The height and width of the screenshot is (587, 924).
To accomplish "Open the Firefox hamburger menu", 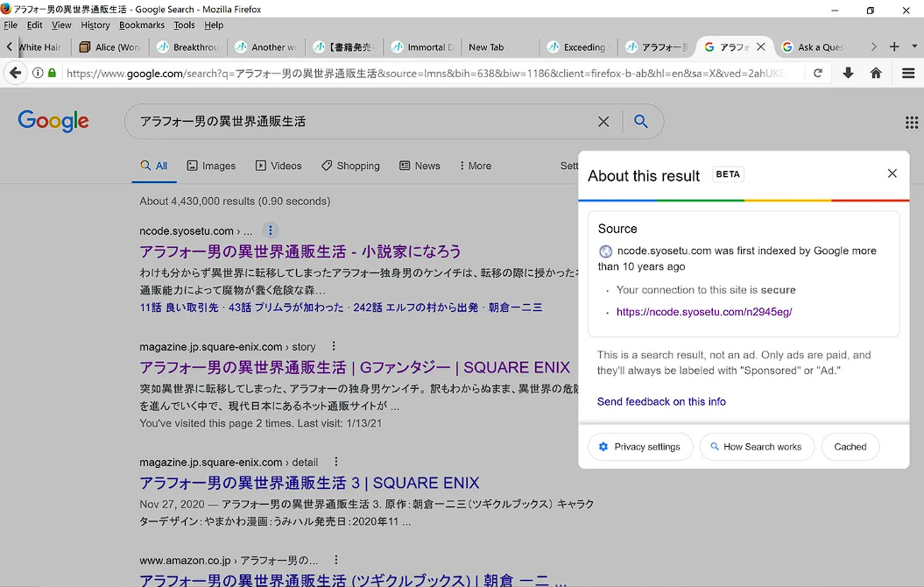I will pyautogui.click(x=908, y=73).
